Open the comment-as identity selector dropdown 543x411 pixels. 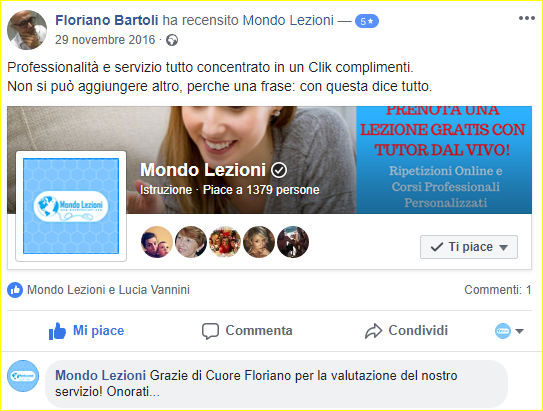tap(509, 331)
